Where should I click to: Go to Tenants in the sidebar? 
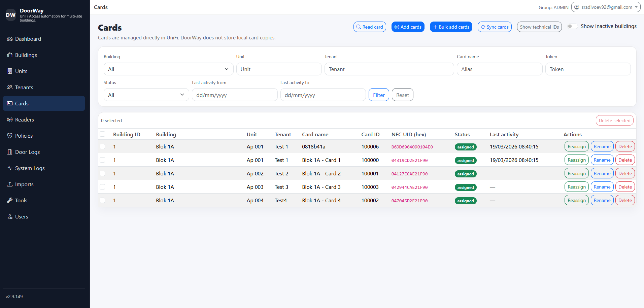click(x=24, y=88)
